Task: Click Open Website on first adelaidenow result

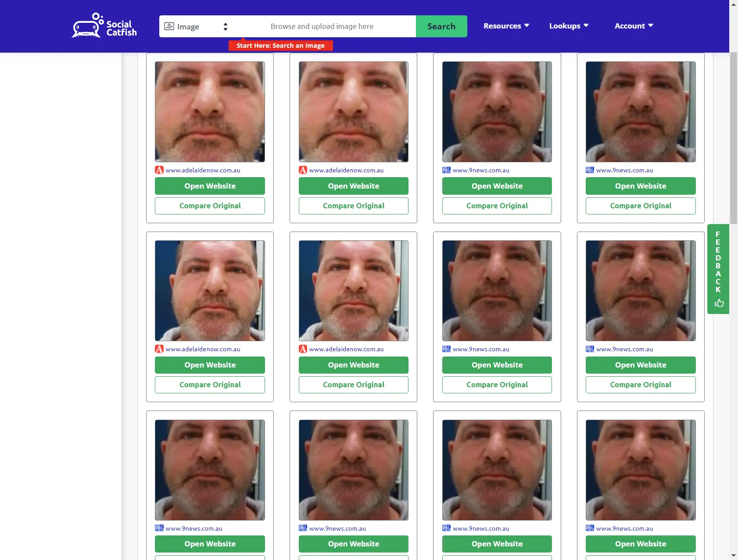Action: click(210, 186)
